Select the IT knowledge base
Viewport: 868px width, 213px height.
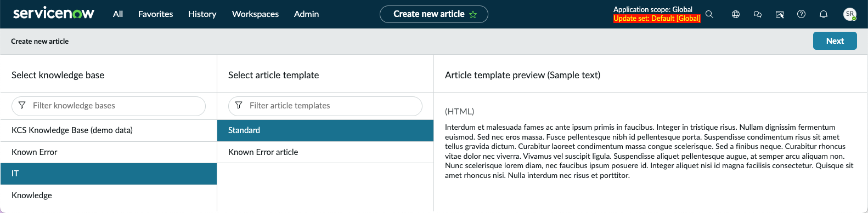[x=109, y=174]
